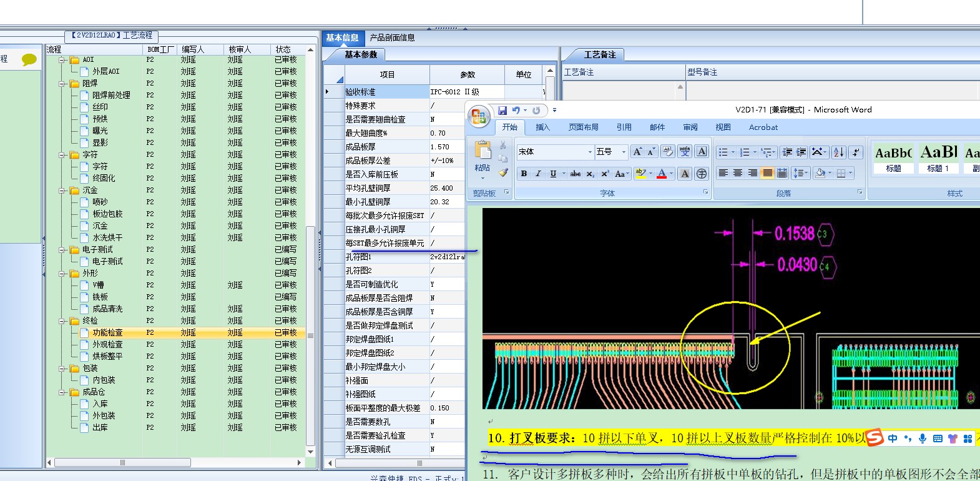Viewport: 980px width, 481px height.
Task: Open the Paragraph dialog launcher
Action: coord(860,192)
